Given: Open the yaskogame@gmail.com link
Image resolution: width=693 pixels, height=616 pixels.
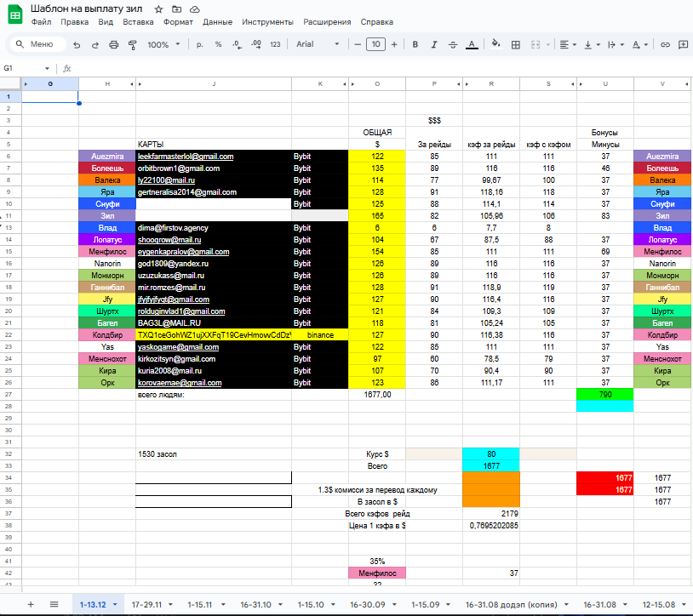Looking at the screenshot, I should 178,347.
